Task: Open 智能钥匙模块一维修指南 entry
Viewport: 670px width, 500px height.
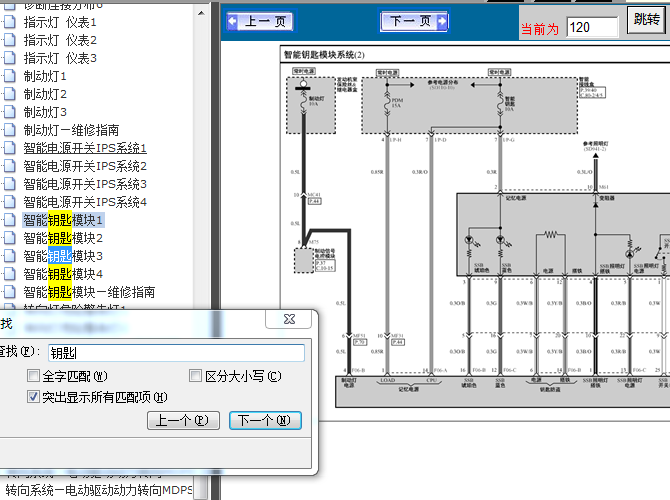Action: [x=89, y=292]
